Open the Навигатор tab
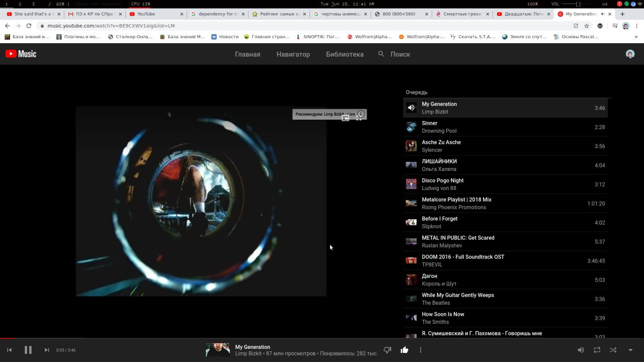644x362 pixels. (293, 54)
